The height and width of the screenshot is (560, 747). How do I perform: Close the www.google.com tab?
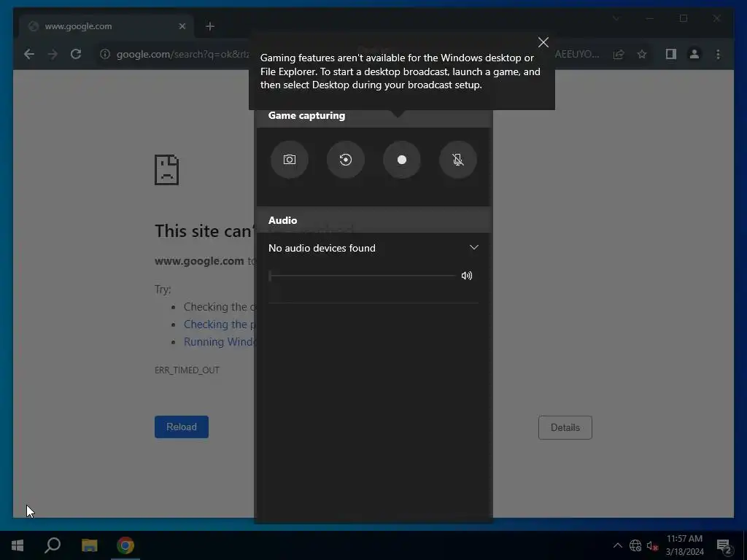pyautogui.click(x=182, y=26)
